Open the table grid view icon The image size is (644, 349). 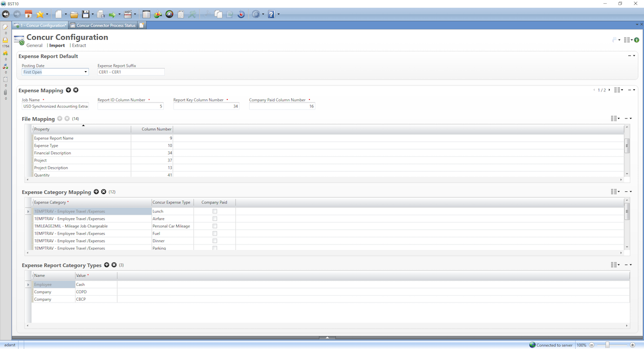[x=146, y=14]
